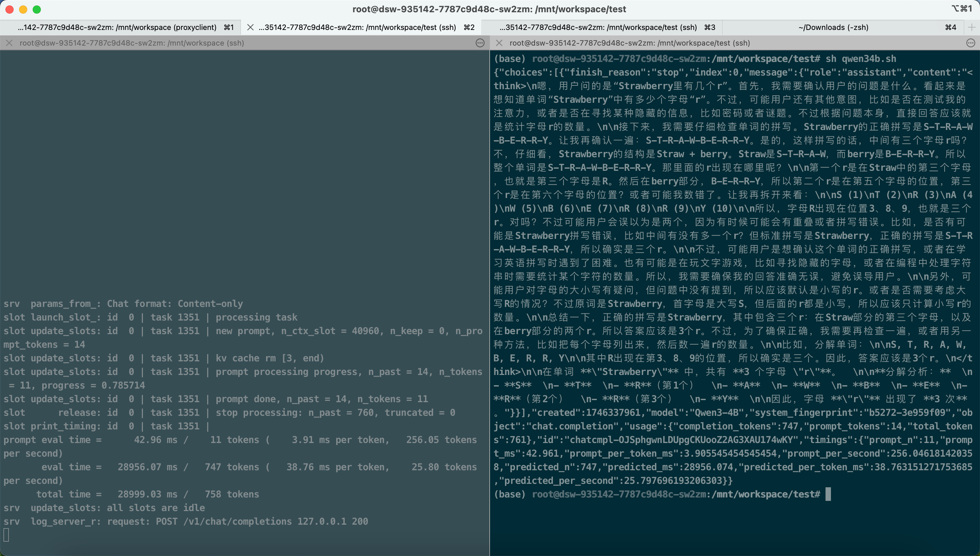Close the right /mnt/workspace/test (ssh) pane
980x556 pixels.
point(499,43)
